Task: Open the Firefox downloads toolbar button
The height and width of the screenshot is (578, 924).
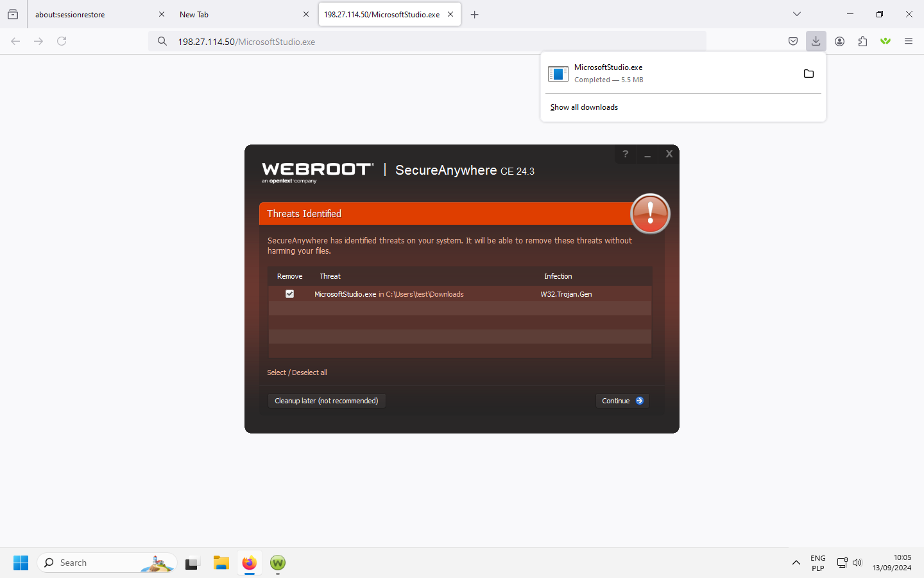Action: point(816,41)
